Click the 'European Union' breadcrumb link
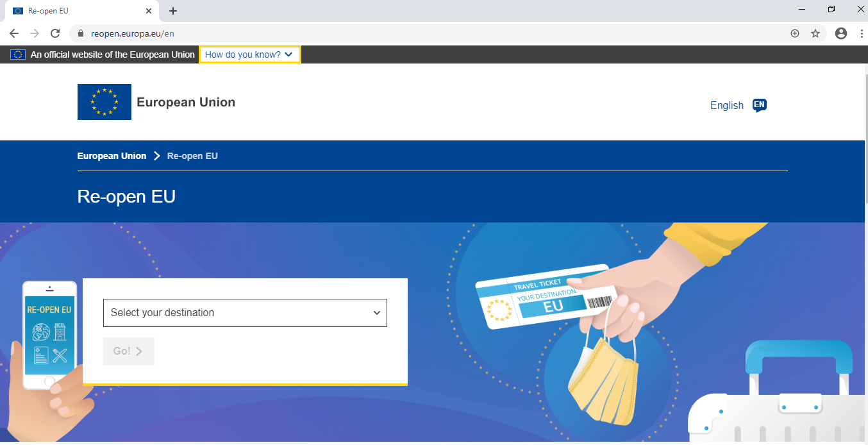Image resolution: width=868 pixels, height=445 pixels. tap(112, 156)
